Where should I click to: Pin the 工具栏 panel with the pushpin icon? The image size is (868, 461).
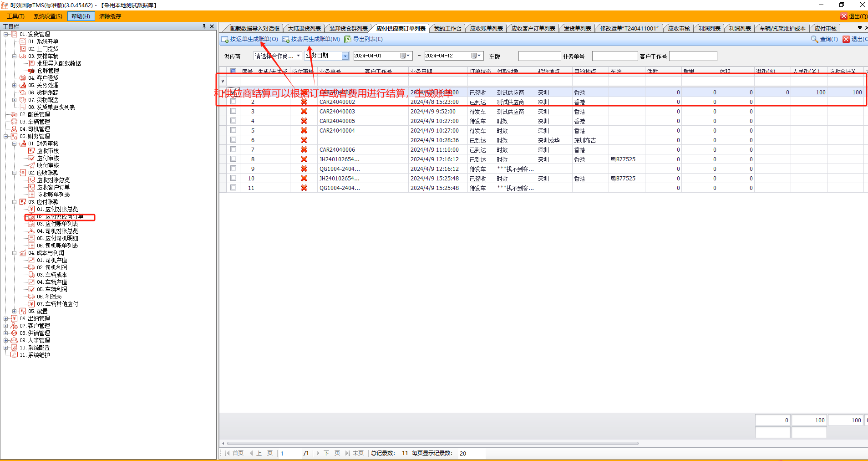click(204, 26)
